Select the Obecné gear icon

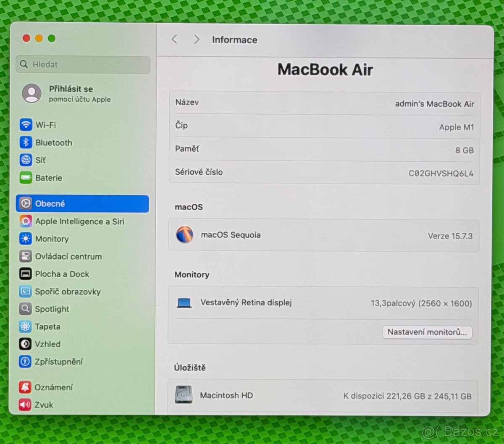[26, 204]
